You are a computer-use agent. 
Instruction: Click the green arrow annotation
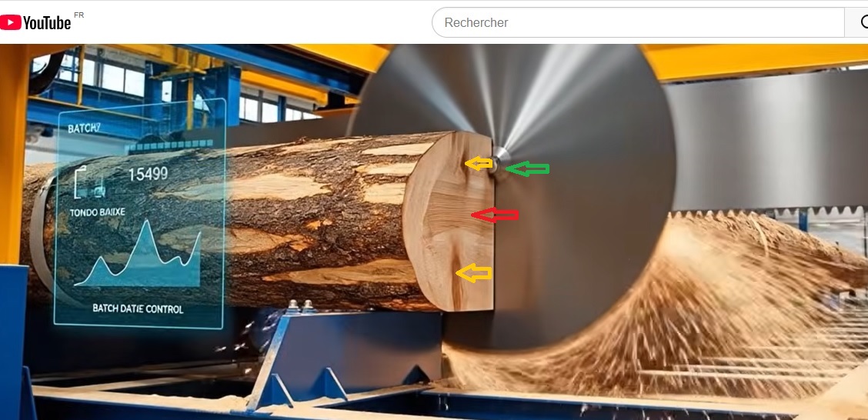coord(528,169)
